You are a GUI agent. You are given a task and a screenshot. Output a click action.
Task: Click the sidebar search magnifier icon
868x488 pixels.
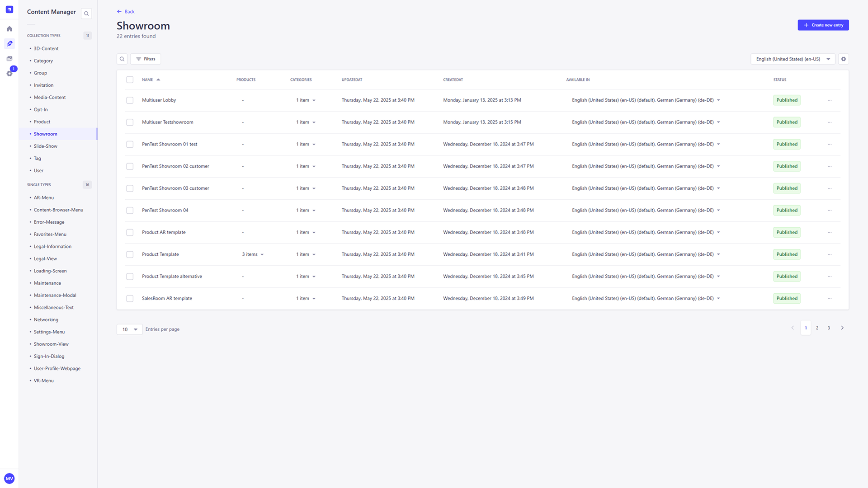point(86,14)
